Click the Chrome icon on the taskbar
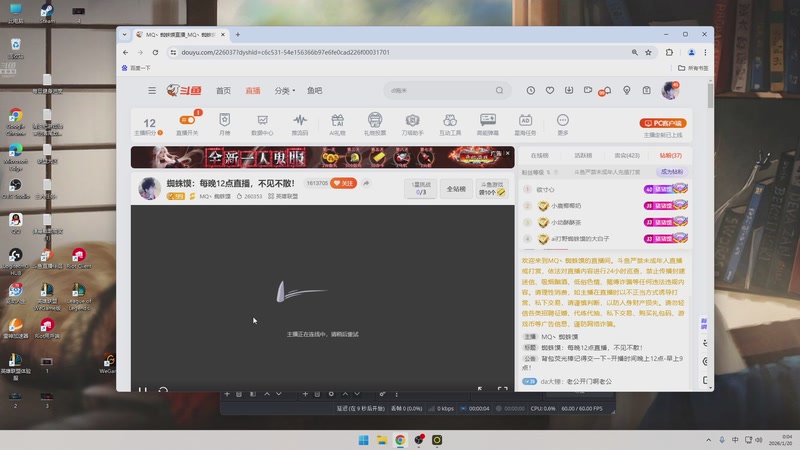The width and height of the screenshot is (800, 450). coord(400,440)
